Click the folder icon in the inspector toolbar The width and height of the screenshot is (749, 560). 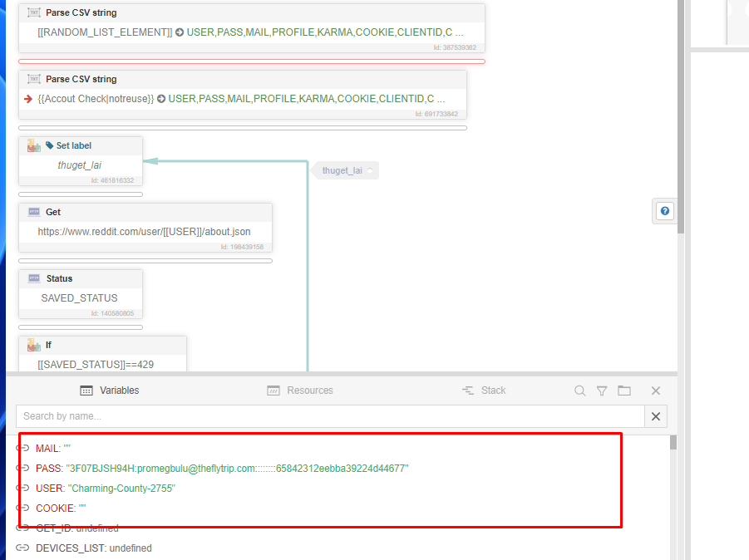[x=624, y=391]
